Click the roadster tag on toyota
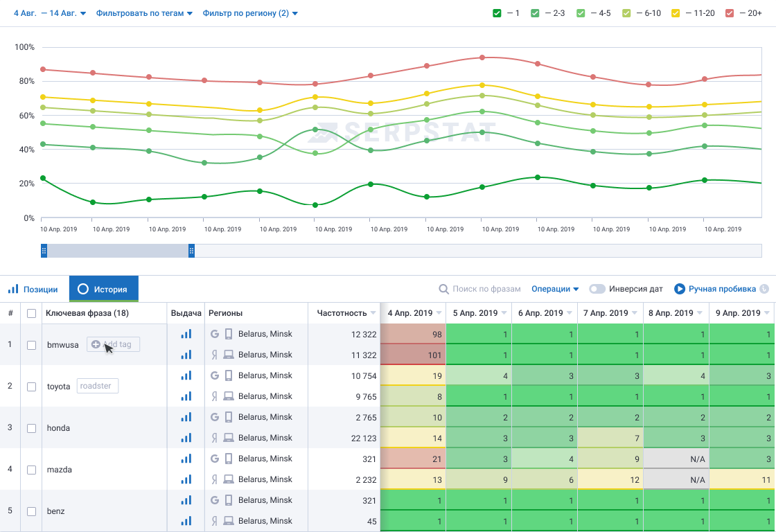Image resolution: width=776 pixels, height=532 pixels. pos(98,386)
